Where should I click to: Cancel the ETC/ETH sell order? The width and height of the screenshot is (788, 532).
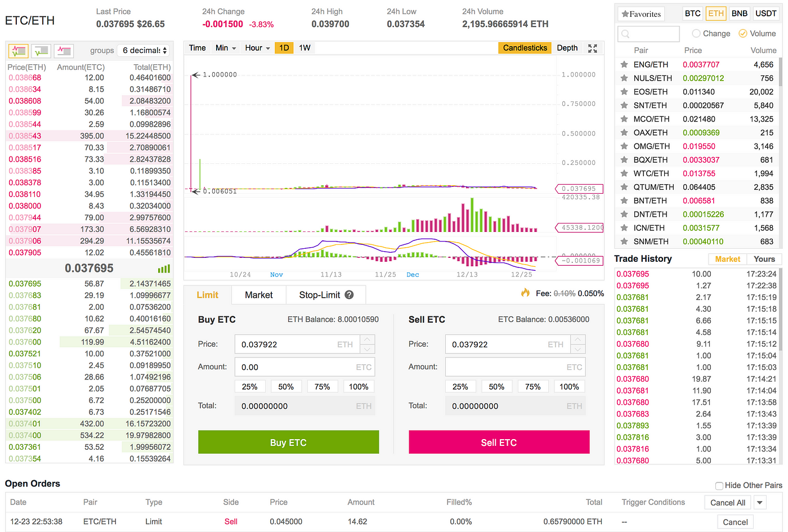coord(735,522)
